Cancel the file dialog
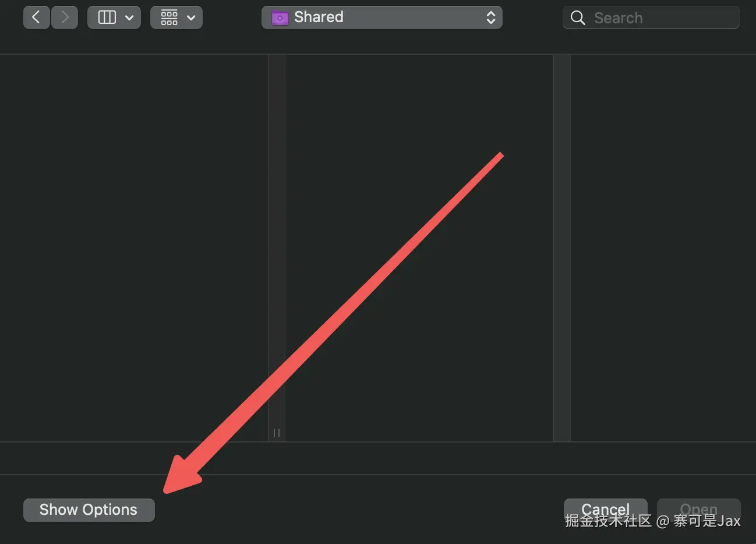This screenshot has width=756, height=544. (x=606, y=510)
